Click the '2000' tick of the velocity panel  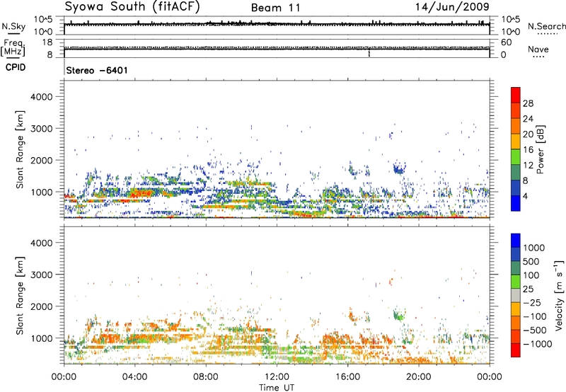coord(41,306)
